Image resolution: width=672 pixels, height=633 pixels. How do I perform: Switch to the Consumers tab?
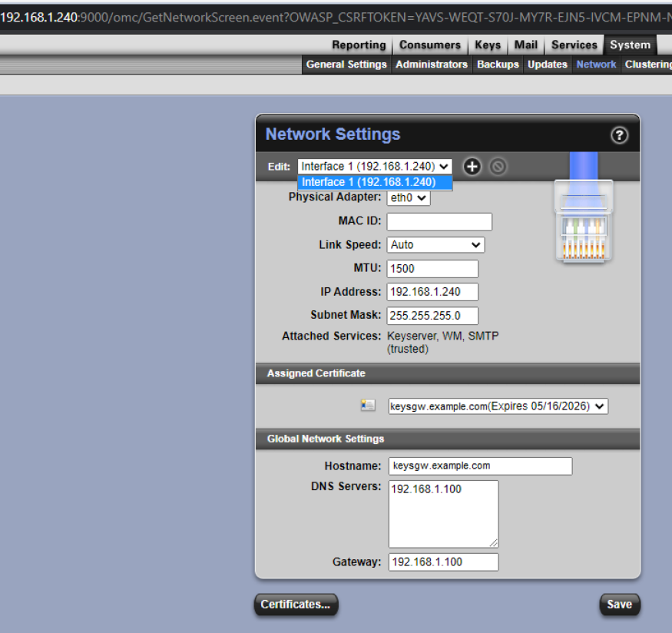(x=430, y=45)
